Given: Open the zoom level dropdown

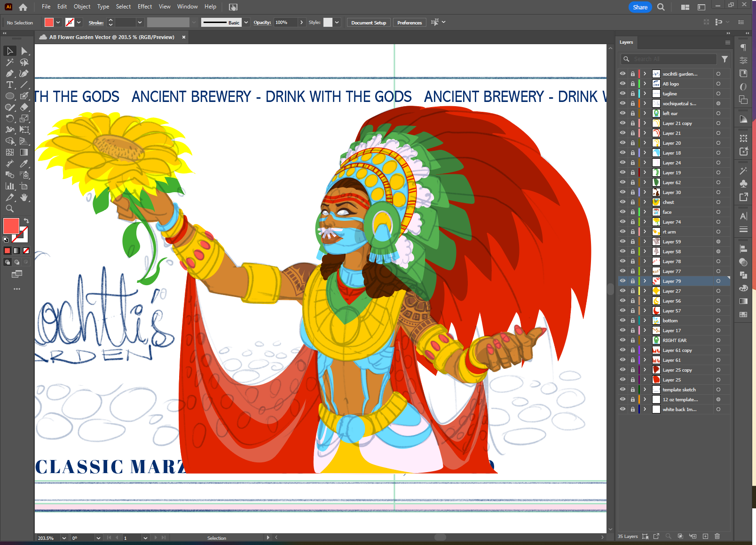Looking at the screenshot, I should tap(64, 538).
